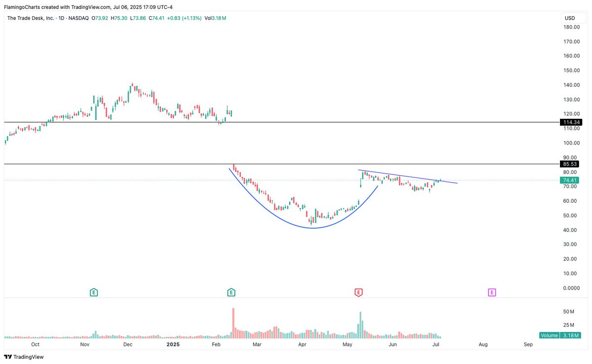
Task: Click the Nov label on time axis
Action: 85,344
